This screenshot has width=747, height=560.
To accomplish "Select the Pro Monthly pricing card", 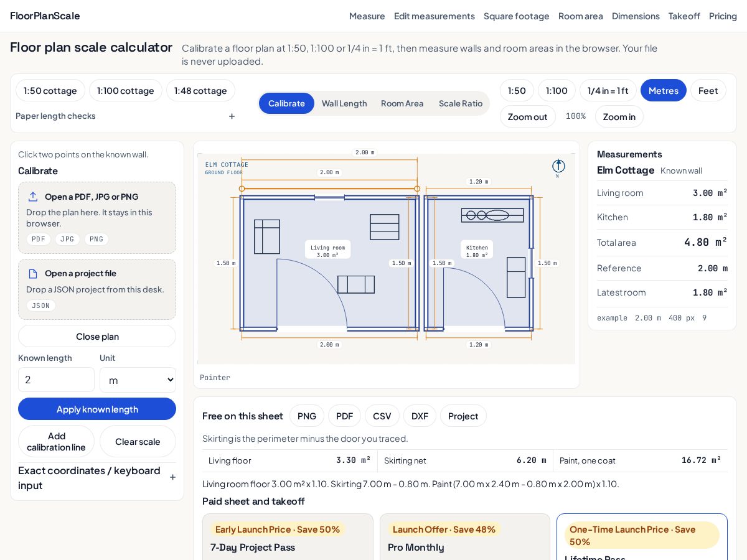I will [465, 536].
